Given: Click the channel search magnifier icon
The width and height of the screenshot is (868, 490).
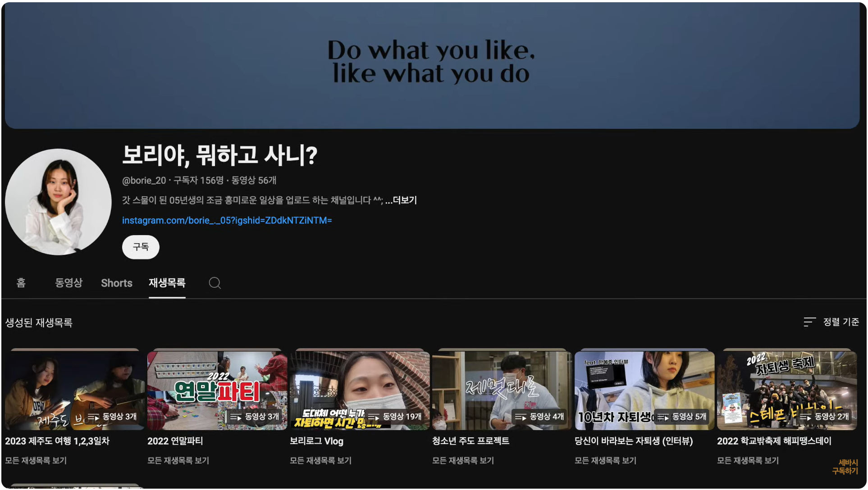Looking at the screenshot, I should click(215, 283).
